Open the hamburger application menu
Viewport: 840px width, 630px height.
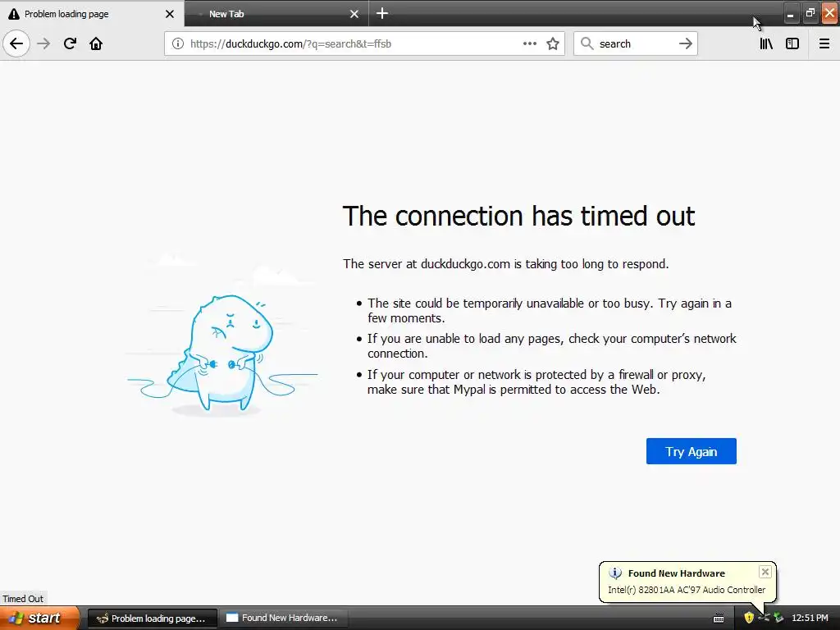pyautogui.click(x=824, y=43)
